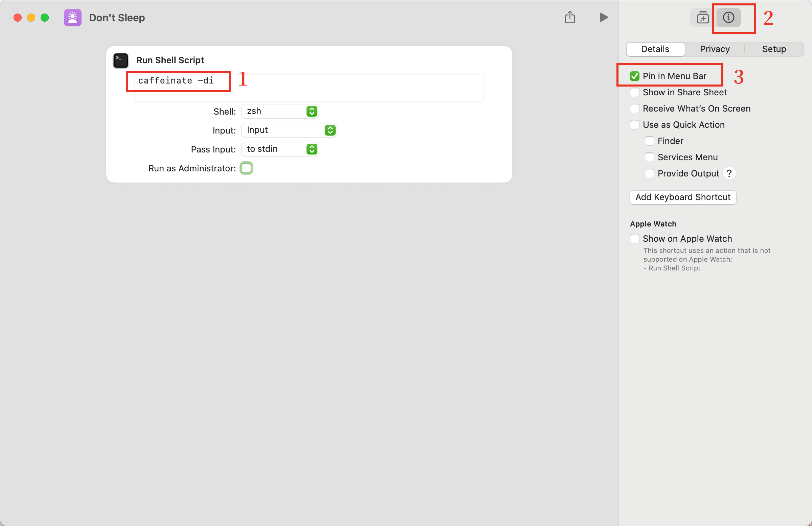This screenshot has width=812, height=526.
Task: Open Pass Input to stdin dropdown
Action: tap(280, 149)
